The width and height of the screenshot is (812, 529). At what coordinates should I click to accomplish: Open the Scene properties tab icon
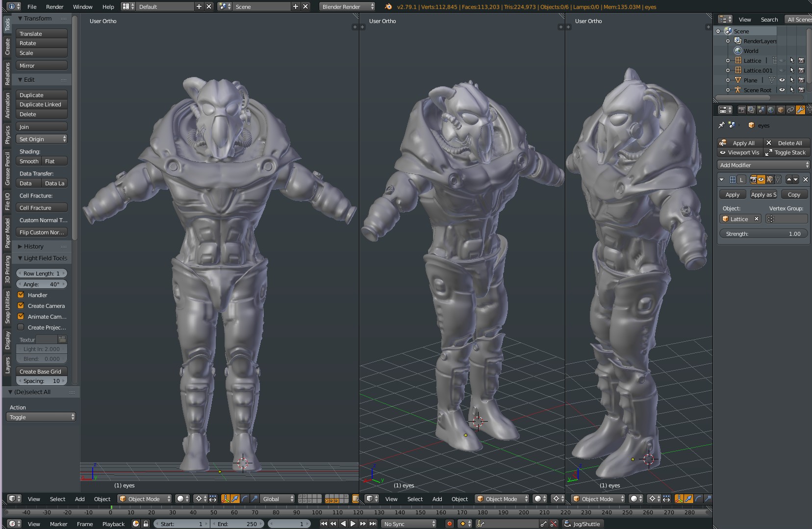point(761,110)
